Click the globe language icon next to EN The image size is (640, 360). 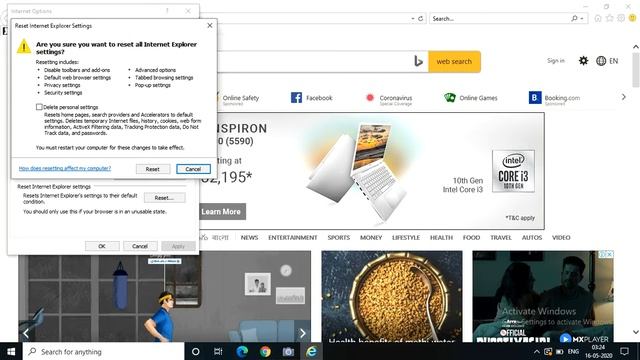click(x=601, y=61)
